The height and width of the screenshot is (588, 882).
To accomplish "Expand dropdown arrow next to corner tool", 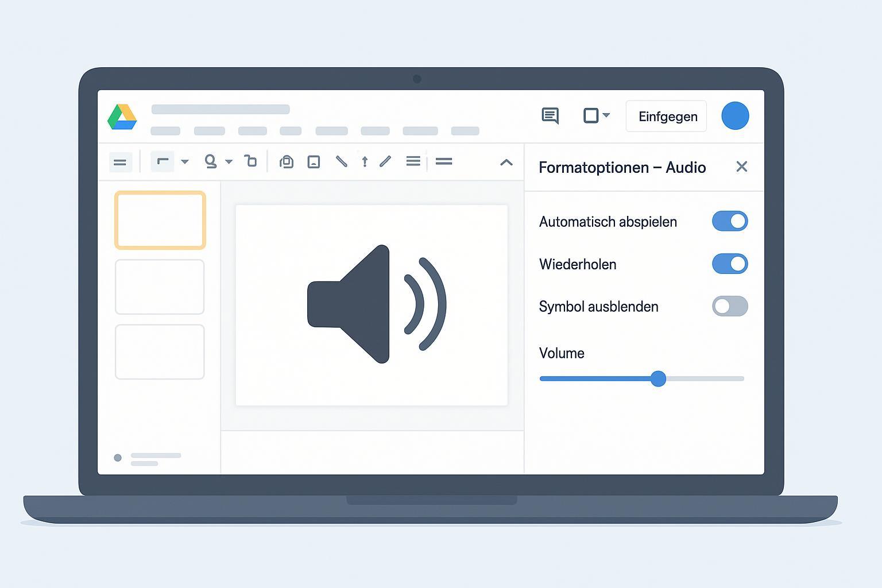I will tap(185, 162).
